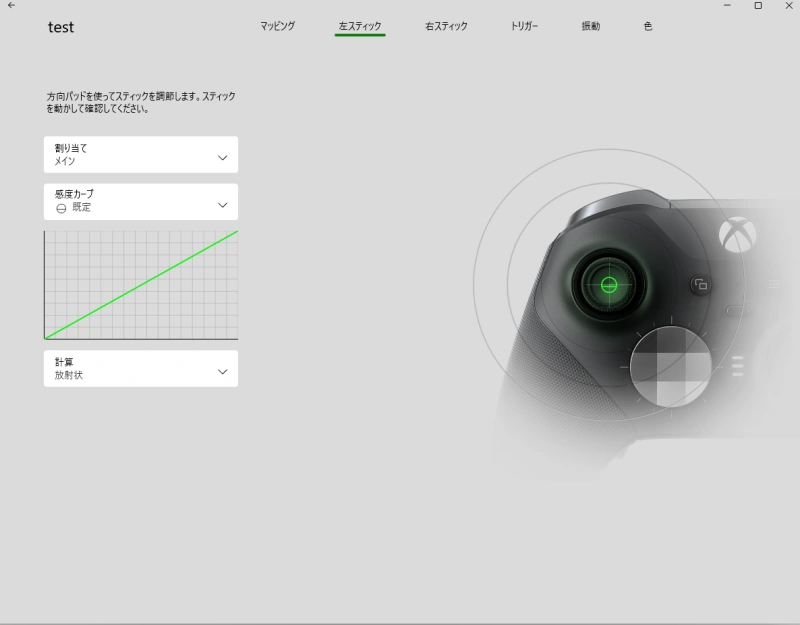This screenshot has height=625, width=800.
Task: Select the 左スティック tab
Action: 360,27
